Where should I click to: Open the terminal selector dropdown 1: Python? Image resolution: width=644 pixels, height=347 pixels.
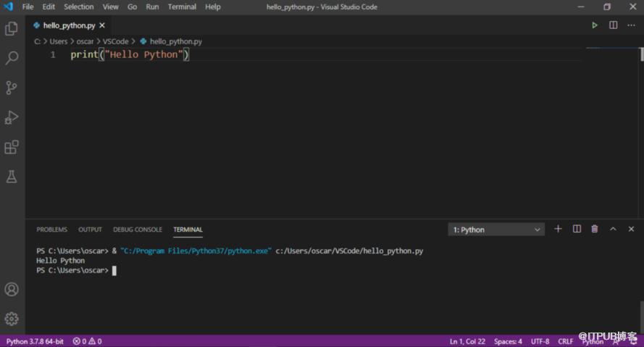click(496, 230)
